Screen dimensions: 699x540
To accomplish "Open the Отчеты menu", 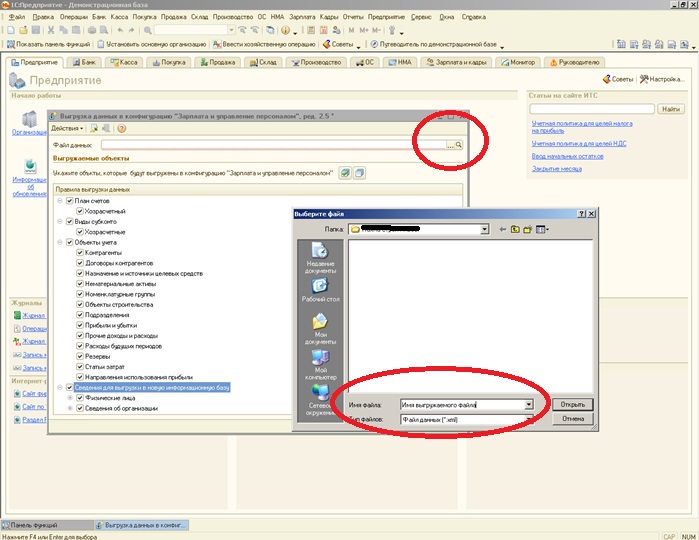I will click(353, 17).
